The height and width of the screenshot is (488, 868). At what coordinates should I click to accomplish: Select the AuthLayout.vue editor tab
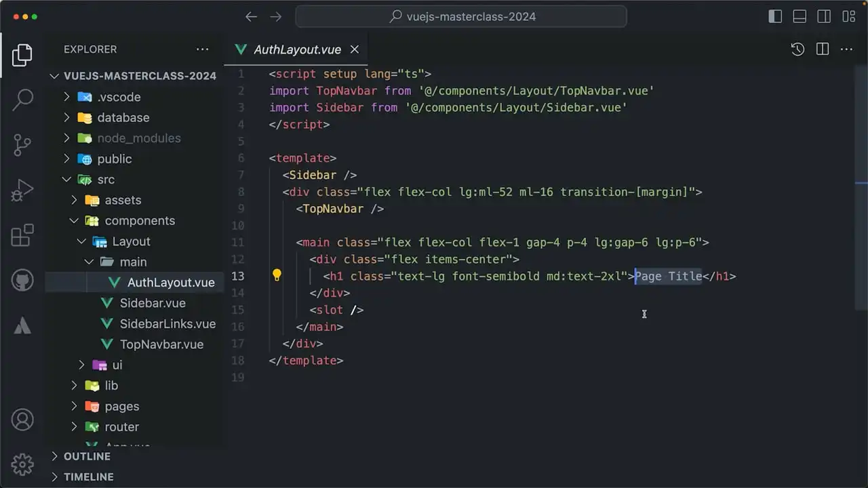coord(297,49)
